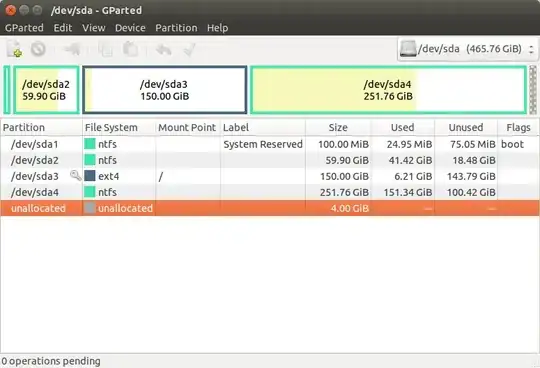
Task: Open the /dev/sda device selector dropdown
Action: click(467, 49)
